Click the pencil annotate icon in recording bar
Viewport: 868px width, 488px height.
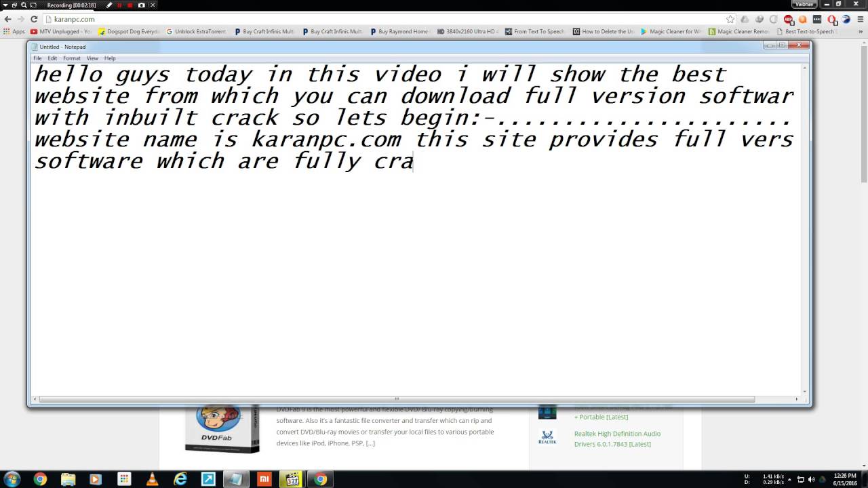[110, 5]
